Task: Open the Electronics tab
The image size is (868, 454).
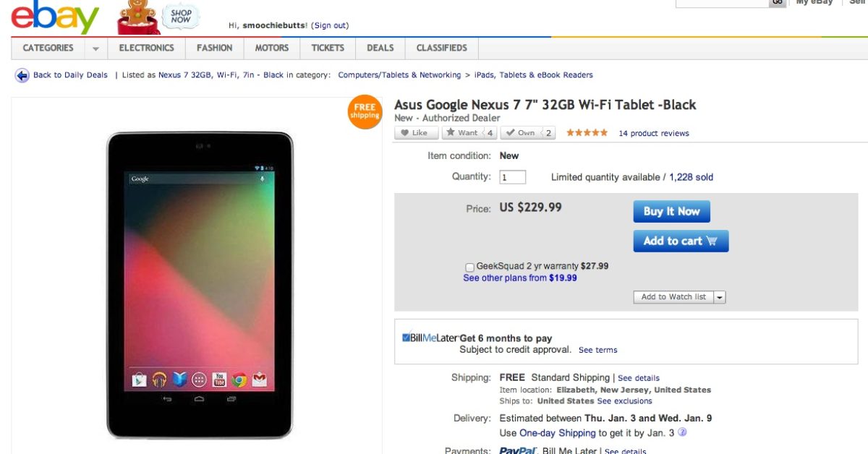Action: (146, 48)
